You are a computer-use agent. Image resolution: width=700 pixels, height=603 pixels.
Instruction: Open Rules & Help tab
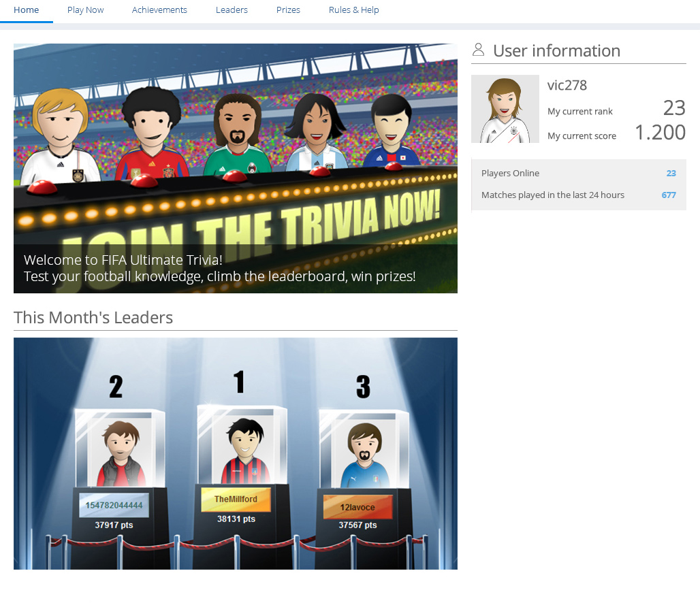click(x=353, y=10)
